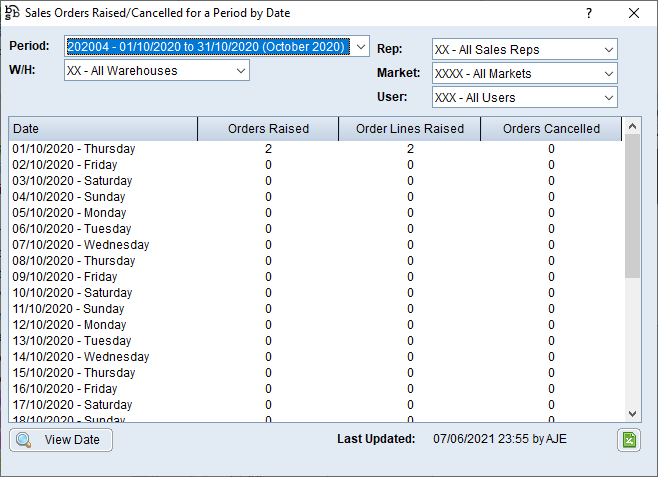Sort by the Date column header
Screen dimensions: 658x477
(103, 129)
